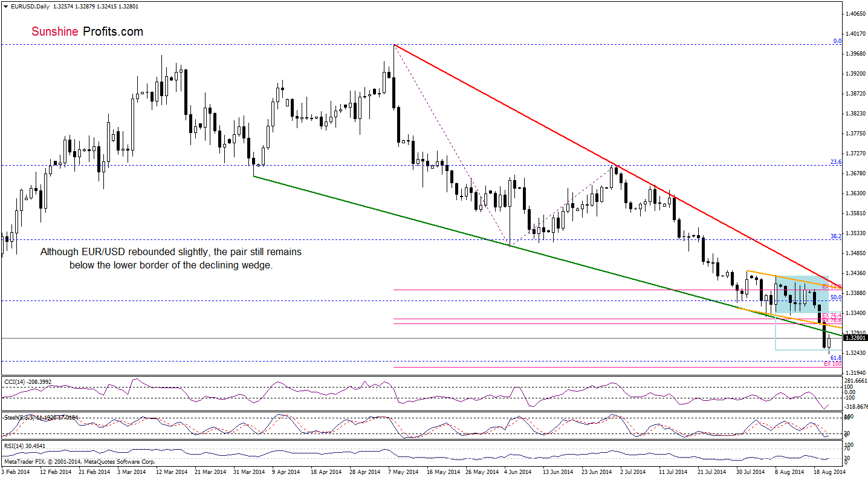Click the '38.2' Fibonacci level label
Screen dimensions: 868x477
[836, 236]
